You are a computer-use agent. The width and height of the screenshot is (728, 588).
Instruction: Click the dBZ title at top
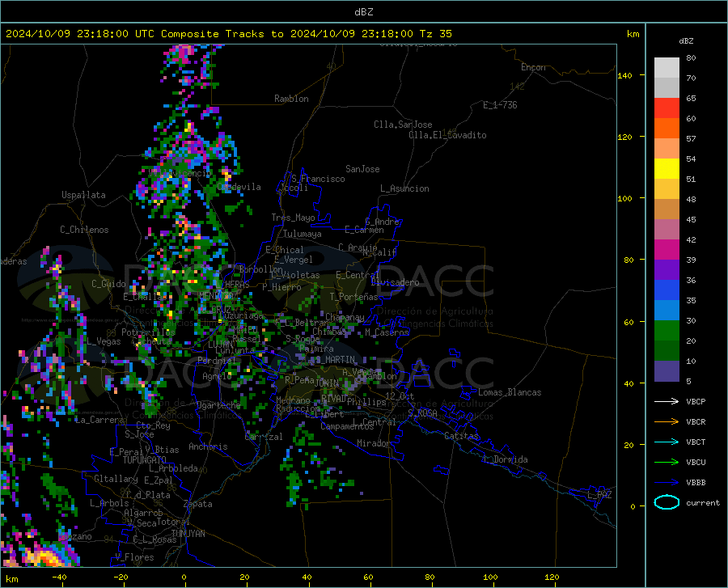click(x=363, y=12)
